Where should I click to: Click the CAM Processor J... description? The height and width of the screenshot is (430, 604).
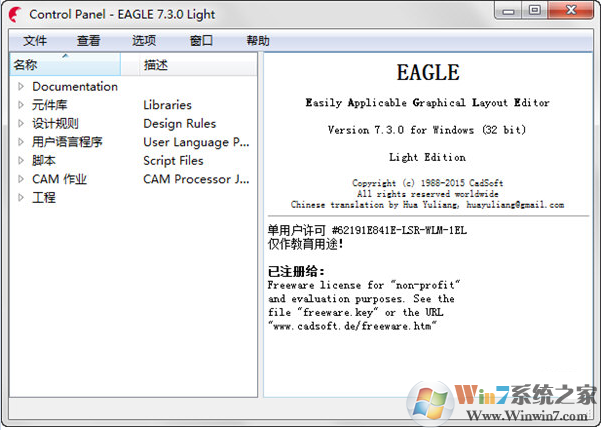[x=196, y=179]
